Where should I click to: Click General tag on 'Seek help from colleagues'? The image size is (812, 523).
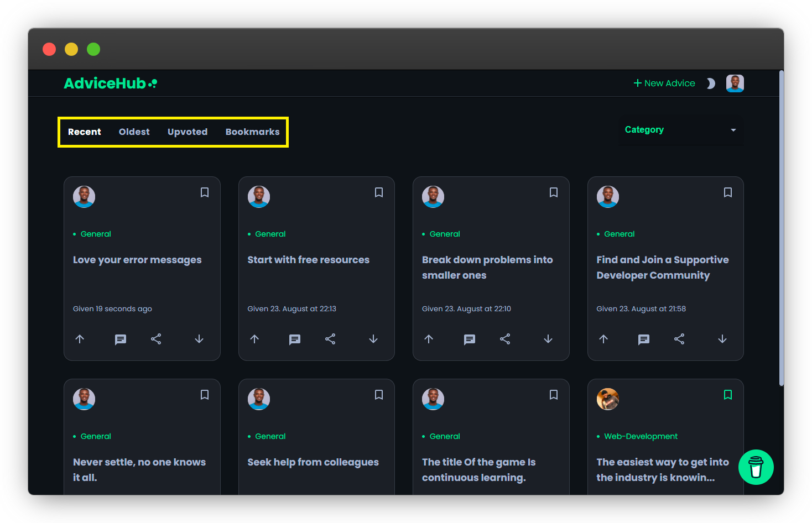(x=270, y=436)
